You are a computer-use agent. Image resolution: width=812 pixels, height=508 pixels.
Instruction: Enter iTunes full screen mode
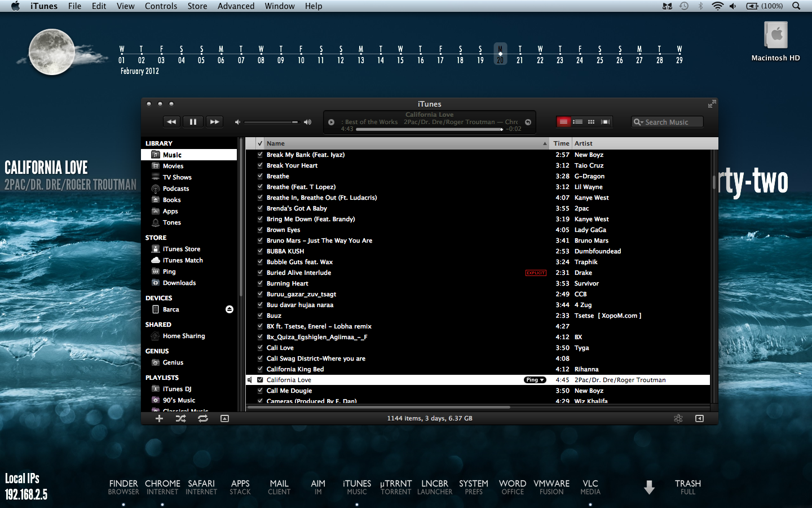712,104
